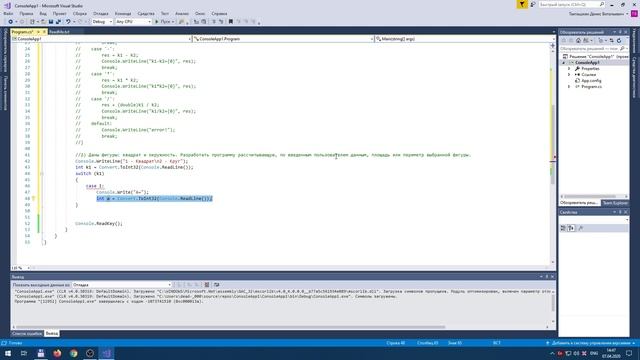Screen dimensions: 640x360
Task: Open the Help menu
Action: click(x=220, y=13)
